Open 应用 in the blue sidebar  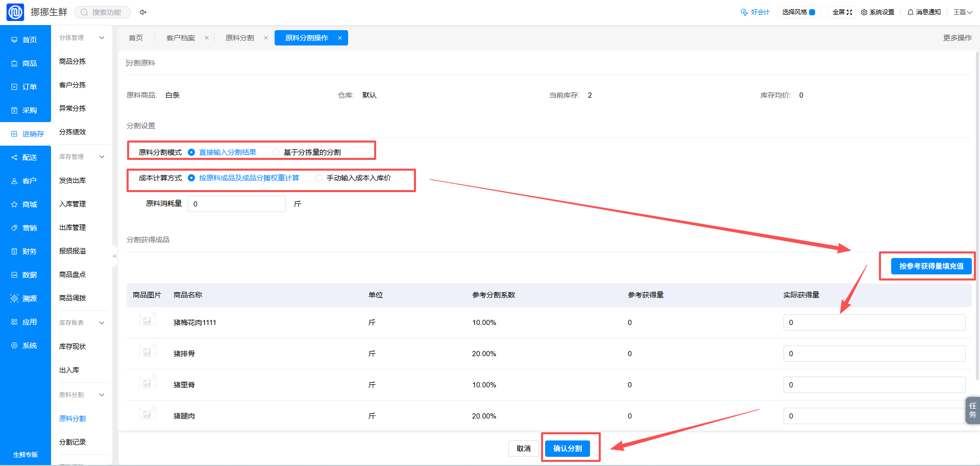(25, 322)
